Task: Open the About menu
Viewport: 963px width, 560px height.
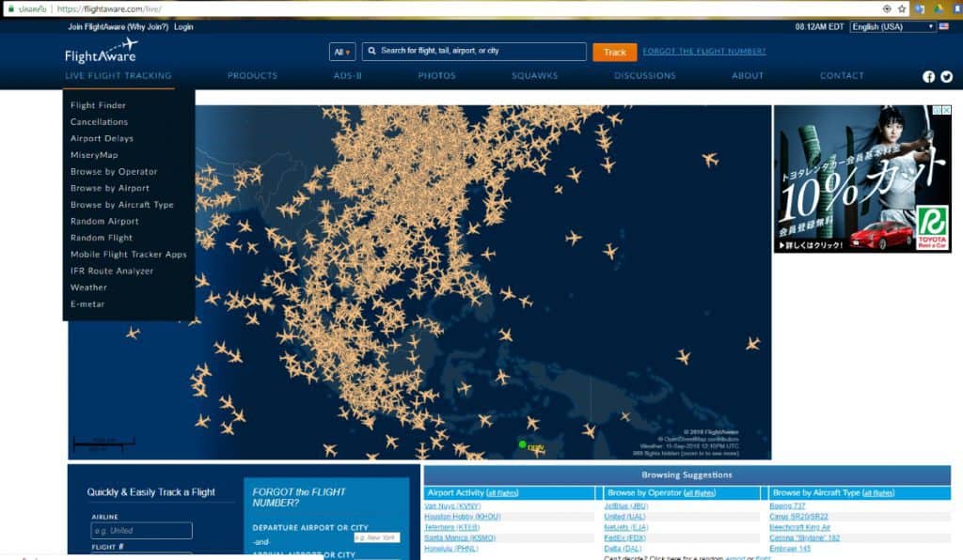Action: (x=748, y=75)
